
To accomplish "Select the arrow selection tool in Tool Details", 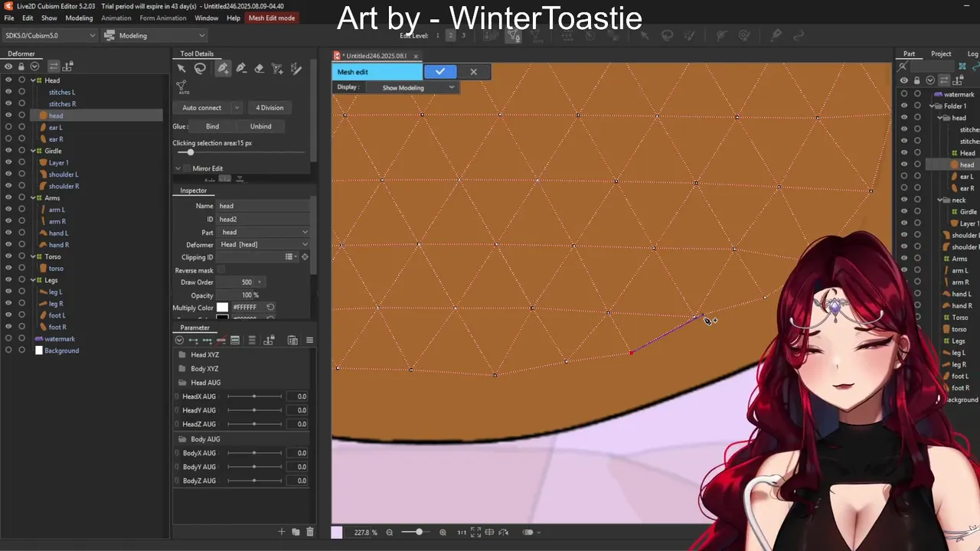I will pyautogui.click(x=181, y=69).
